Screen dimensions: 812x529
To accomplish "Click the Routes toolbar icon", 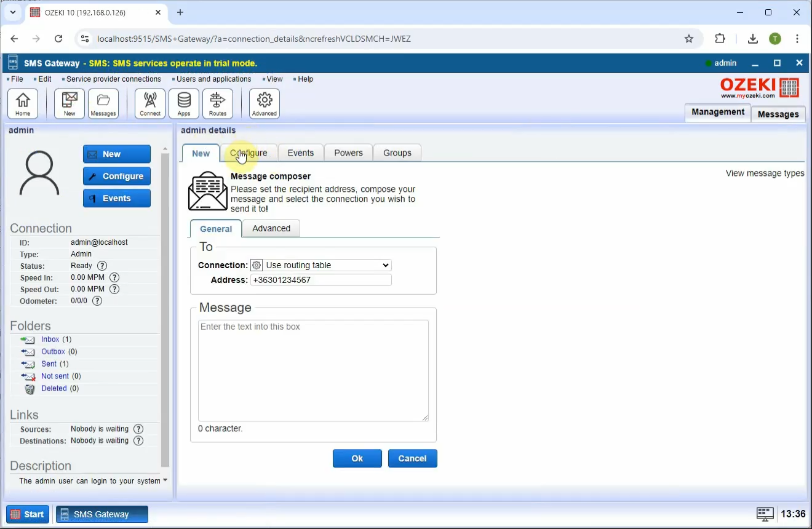I will 218,103.
